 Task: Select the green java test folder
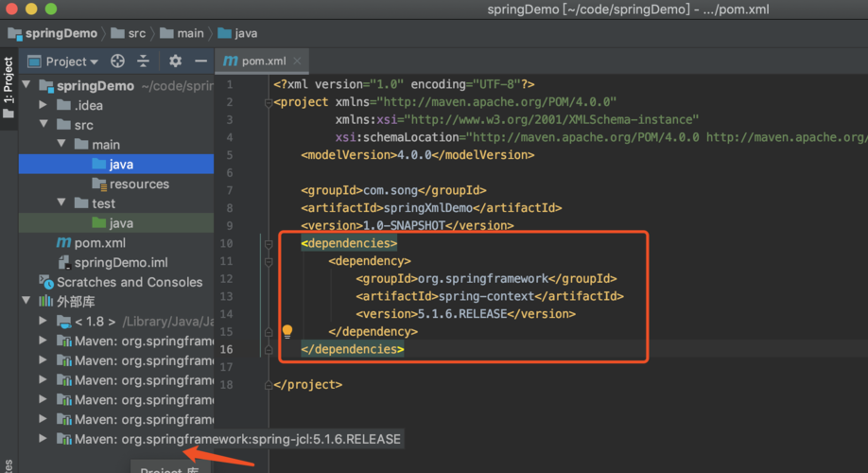click(x=116, y=223)
